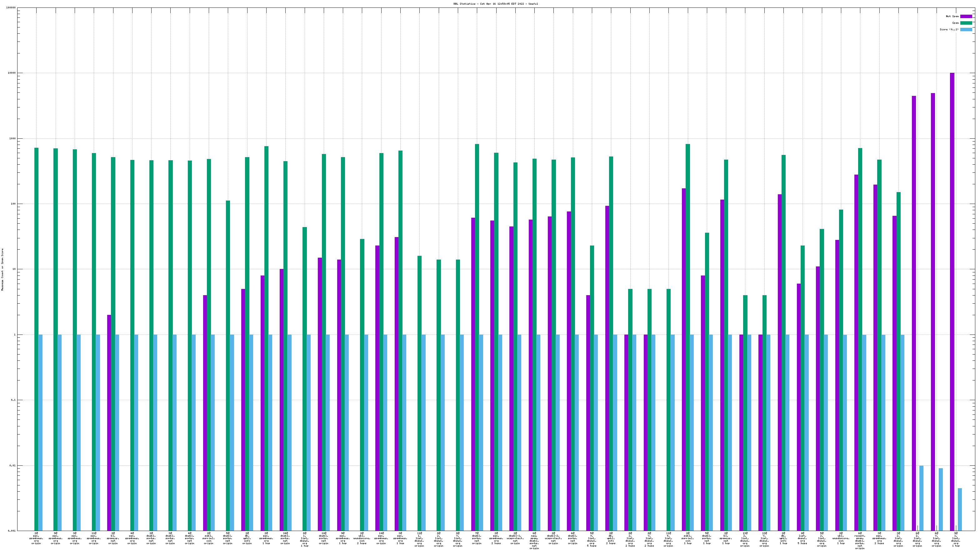Viewport: 980px width, 551px height.
Task: Click the 'Message Count or Spam Score' axis label
Action: tap(2, 270)
